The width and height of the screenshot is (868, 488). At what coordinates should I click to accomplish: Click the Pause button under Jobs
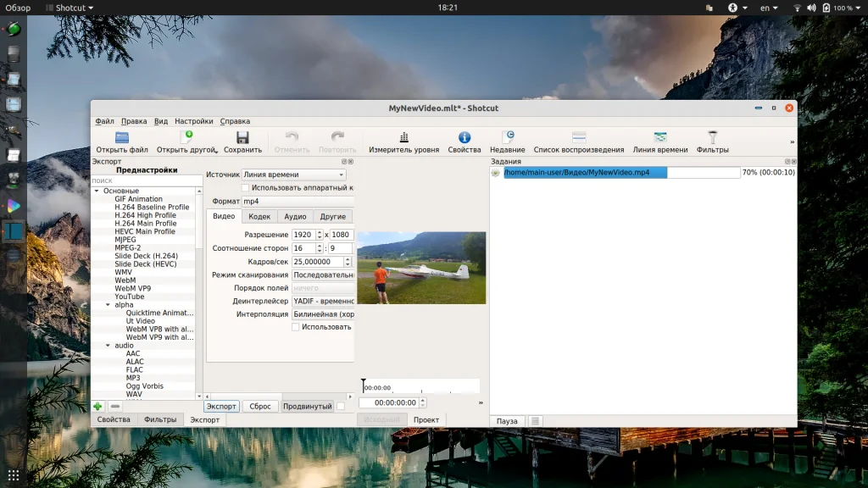pyautogui.click(x=507, y=421)
